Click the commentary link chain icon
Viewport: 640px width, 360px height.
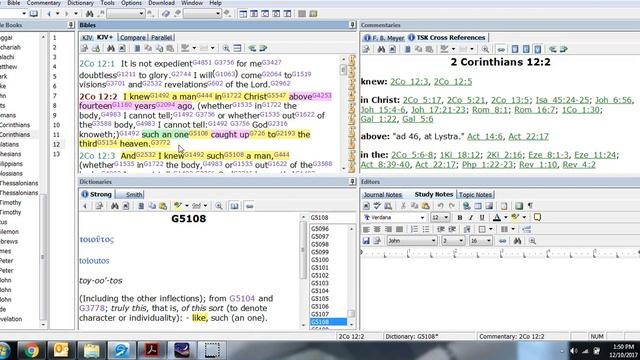[501, 49]
